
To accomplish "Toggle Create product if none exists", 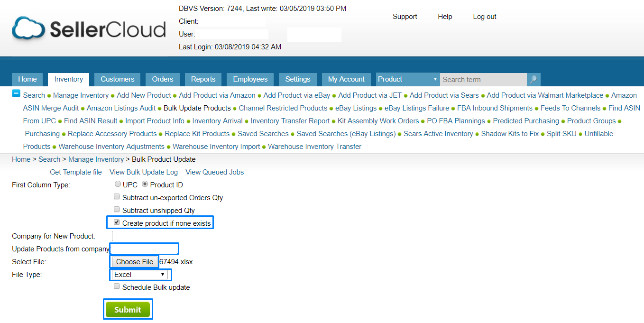I will (117, 222).
